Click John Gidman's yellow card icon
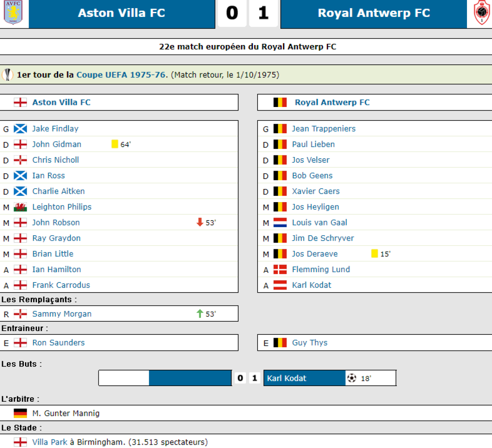Viewport: 492px width, 448px height. click(x=115, y=144)
